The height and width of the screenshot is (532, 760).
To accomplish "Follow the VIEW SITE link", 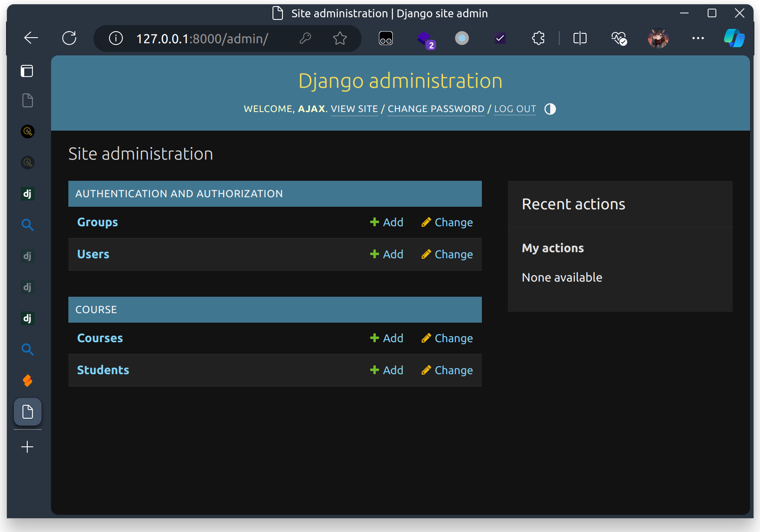I will [354, 109].
